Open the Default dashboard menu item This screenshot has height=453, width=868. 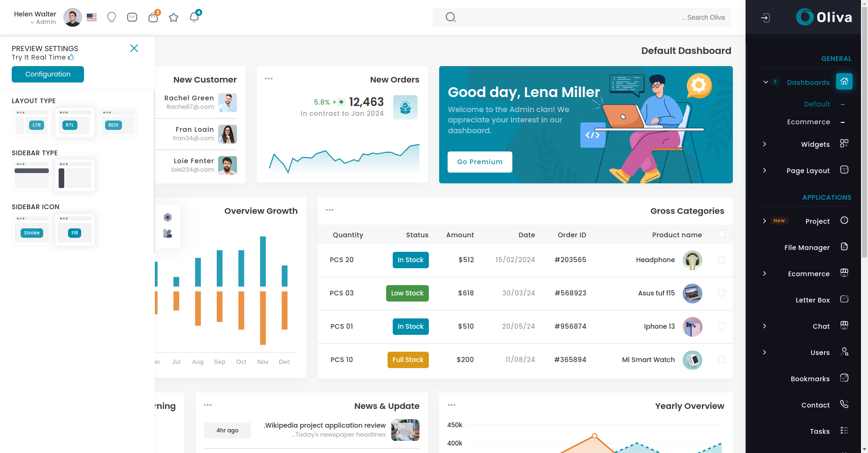point(817,104)
